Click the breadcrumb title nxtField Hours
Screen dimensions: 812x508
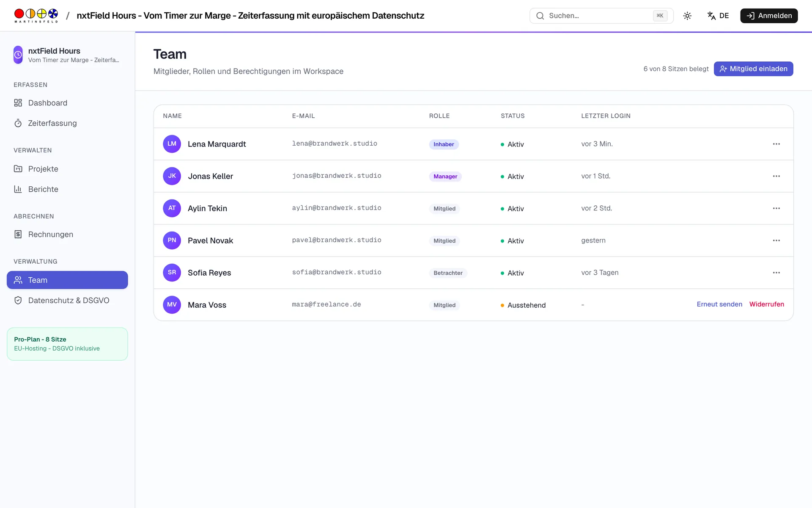250,16
